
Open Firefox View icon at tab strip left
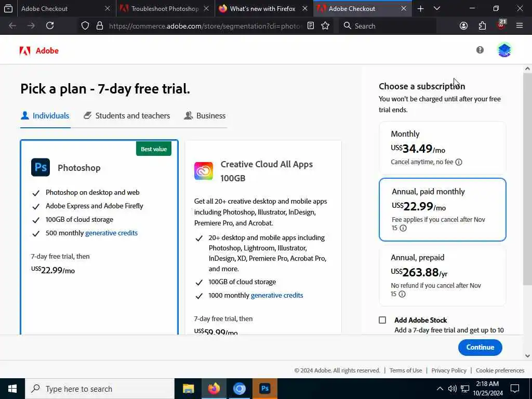8,8
